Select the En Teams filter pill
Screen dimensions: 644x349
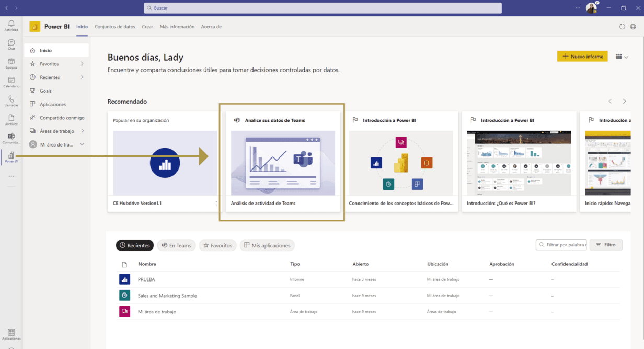tap(176, 245)
